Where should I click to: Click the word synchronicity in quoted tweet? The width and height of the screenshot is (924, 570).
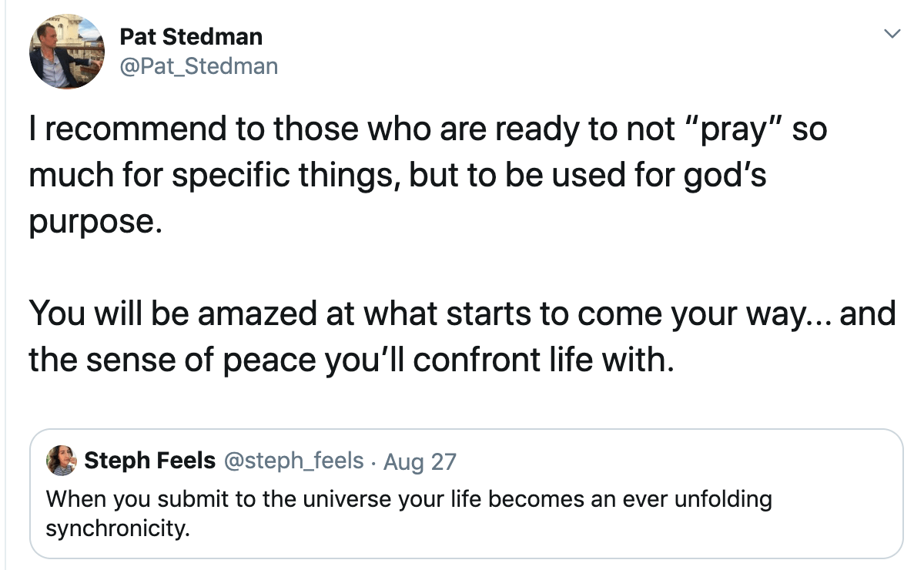coord(117,529)
